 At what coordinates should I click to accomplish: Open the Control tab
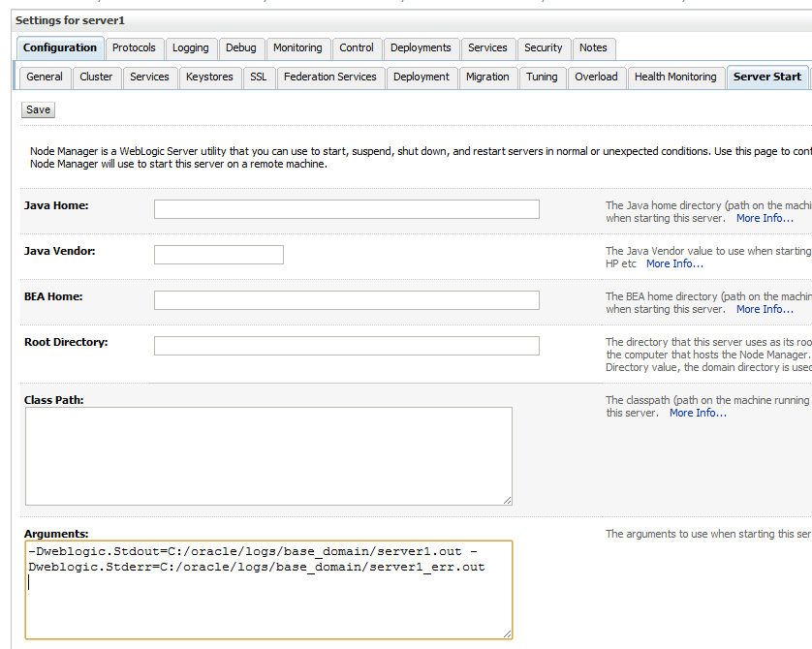356,47
